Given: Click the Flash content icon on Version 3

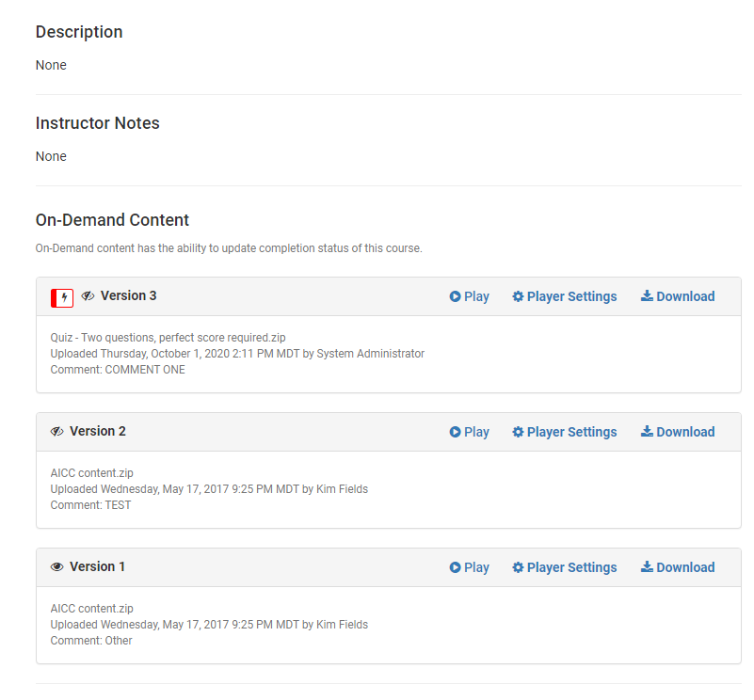Looking at the screenshot, I should (x=62, y=297).
